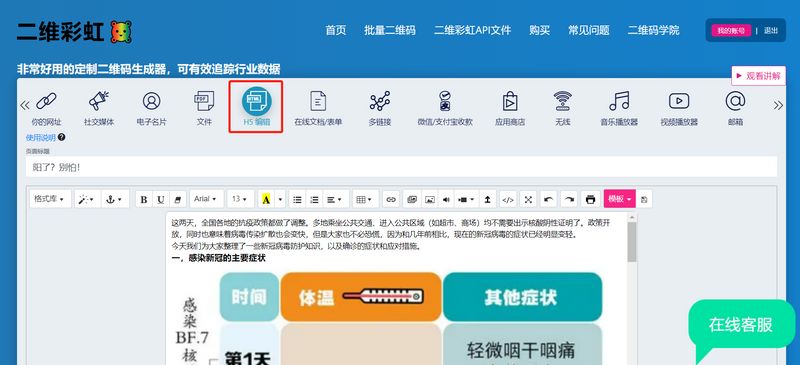
Task: Expand the anchor dropdown
Action: (114, 199)
